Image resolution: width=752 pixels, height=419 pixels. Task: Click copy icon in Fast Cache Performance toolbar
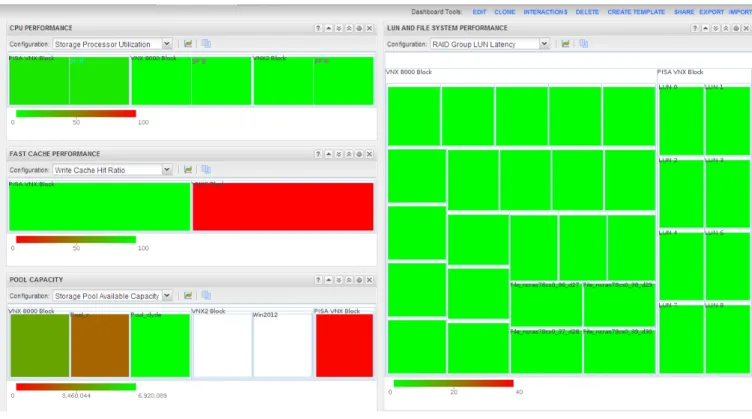pos(206,170)
